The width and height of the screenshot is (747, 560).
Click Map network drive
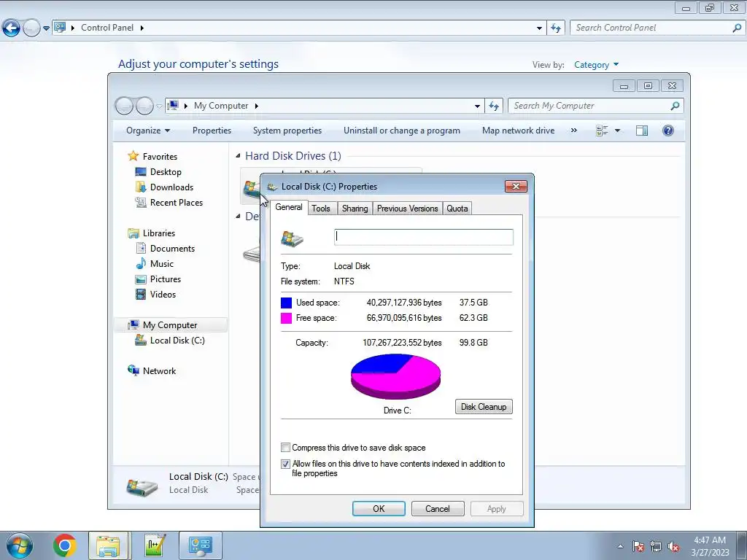coord(519,131)
